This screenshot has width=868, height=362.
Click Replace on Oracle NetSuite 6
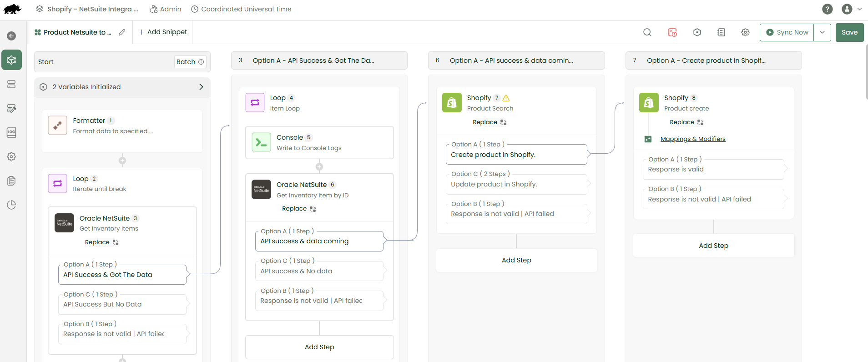pos(299,209)
